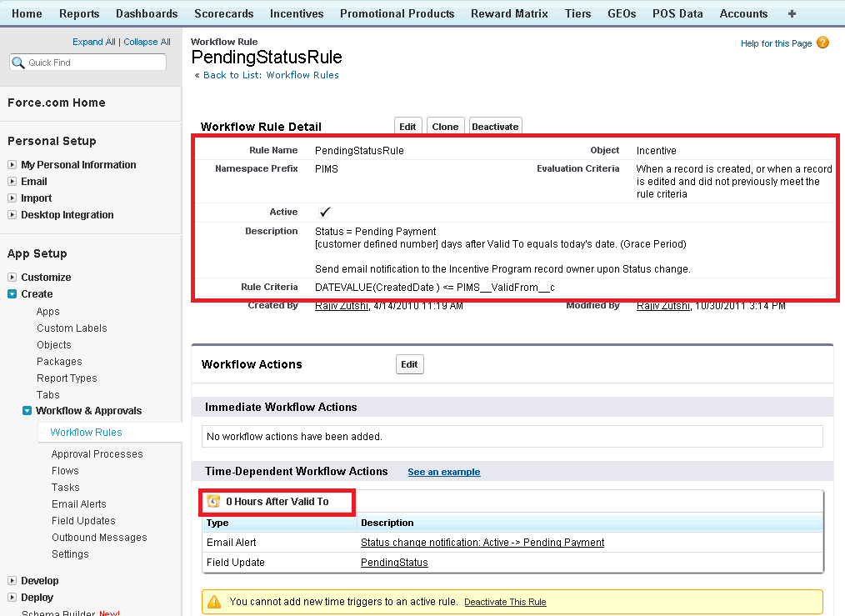Click the plus icon to add tabs
The height and width of the screenshot is (616, 845).
click(792, 13)
